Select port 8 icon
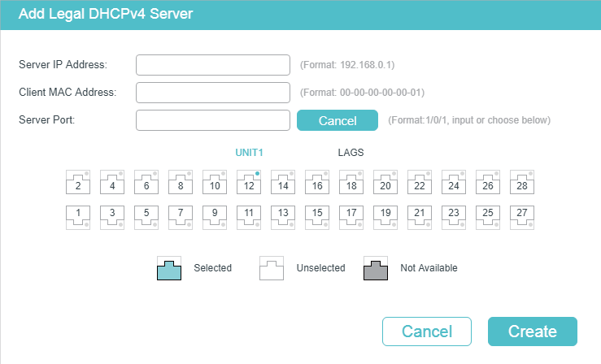Image resolution: width=601 pixels, height=364 pixels. pyautogui.click(x=181, y=182)
